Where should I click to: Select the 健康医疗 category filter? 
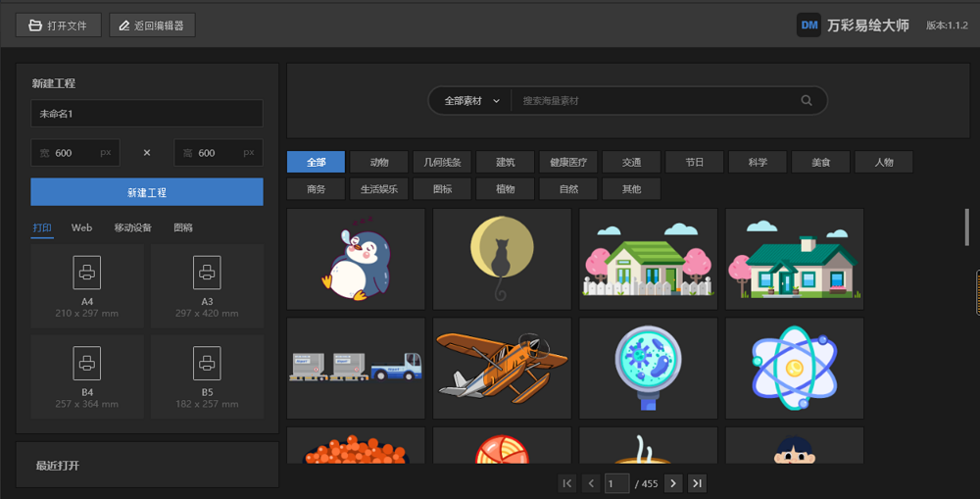pyautogui.click(x=568, y=162)
